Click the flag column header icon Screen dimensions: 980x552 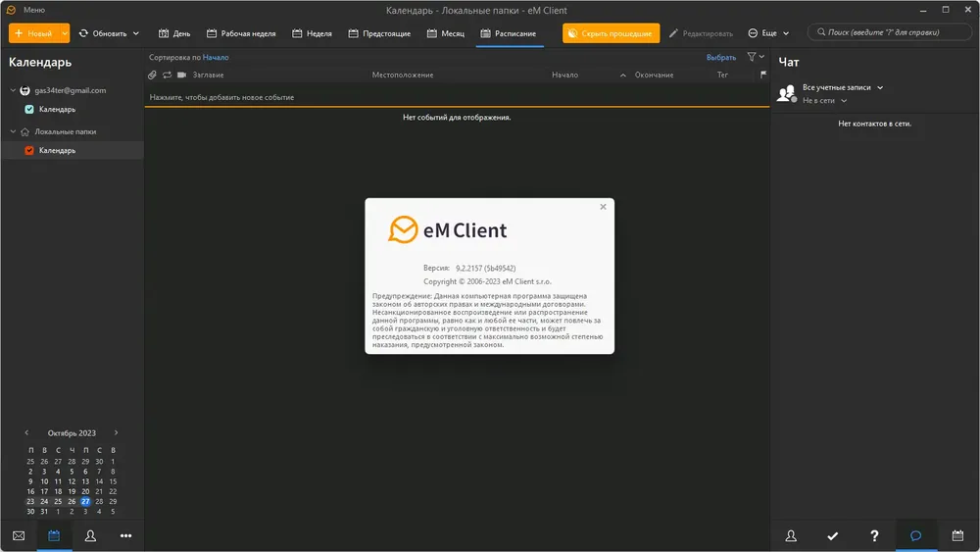[x=763, y=75]
